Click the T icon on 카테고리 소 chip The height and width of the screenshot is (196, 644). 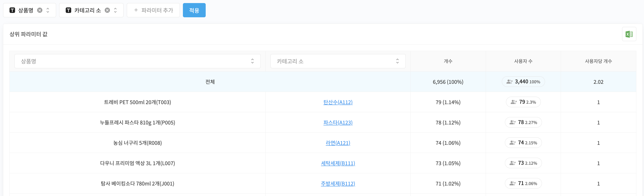point(68,10)
